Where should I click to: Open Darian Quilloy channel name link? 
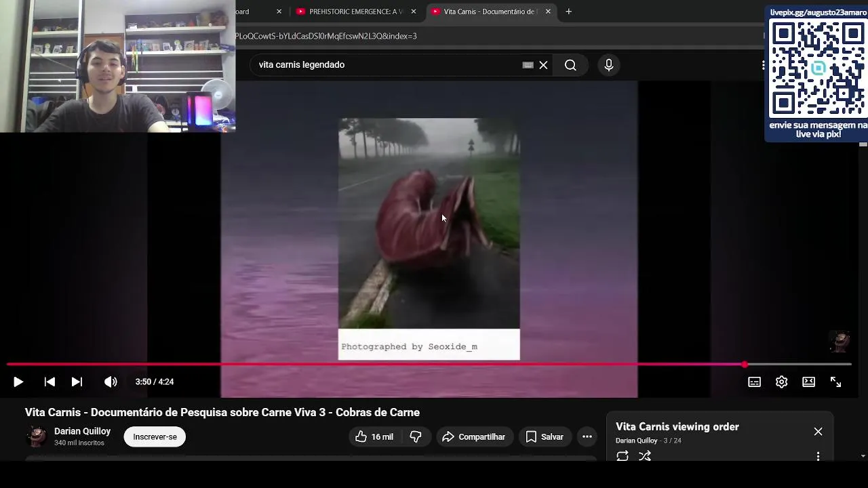tap(82, 431)
